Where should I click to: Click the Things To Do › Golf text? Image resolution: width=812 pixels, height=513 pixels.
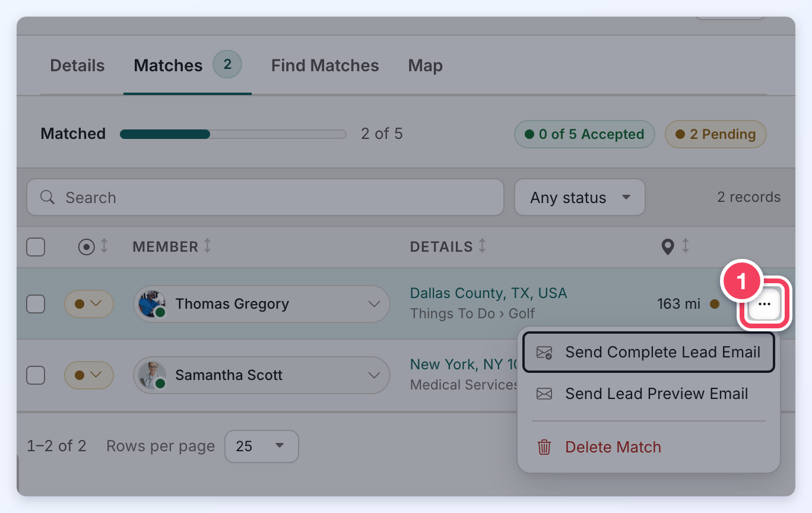(472, 313)
